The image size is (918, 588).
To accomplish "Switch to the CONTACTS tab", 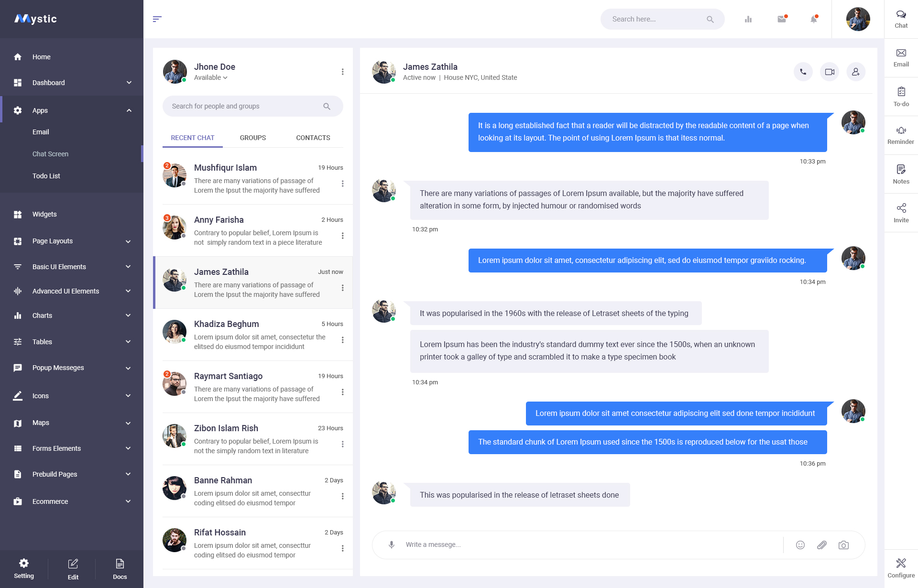I will pos(313,138).
